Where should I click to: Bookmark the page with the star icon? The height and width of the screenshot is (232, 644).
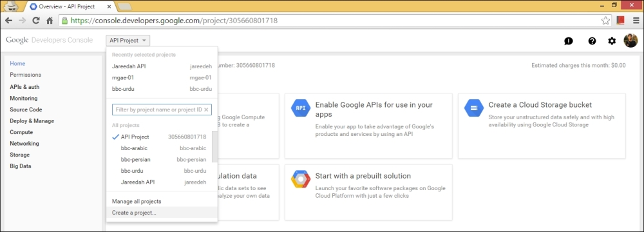click(x=605, y=20)
